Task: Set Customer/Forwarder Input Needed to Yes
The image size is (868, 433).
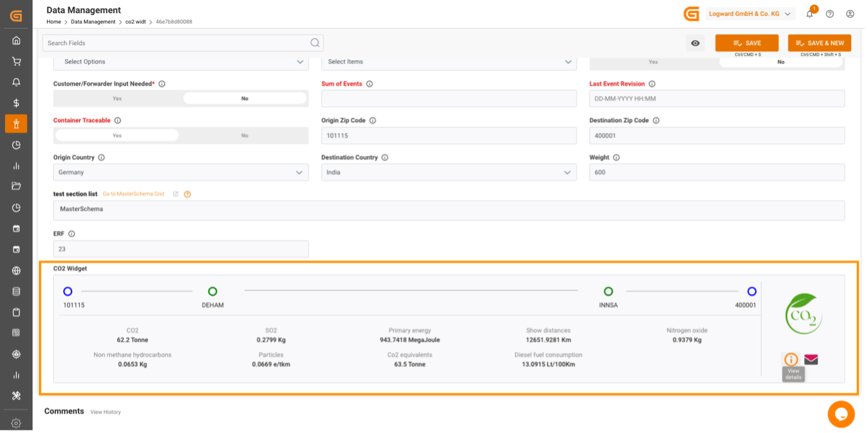Action: 117,99
